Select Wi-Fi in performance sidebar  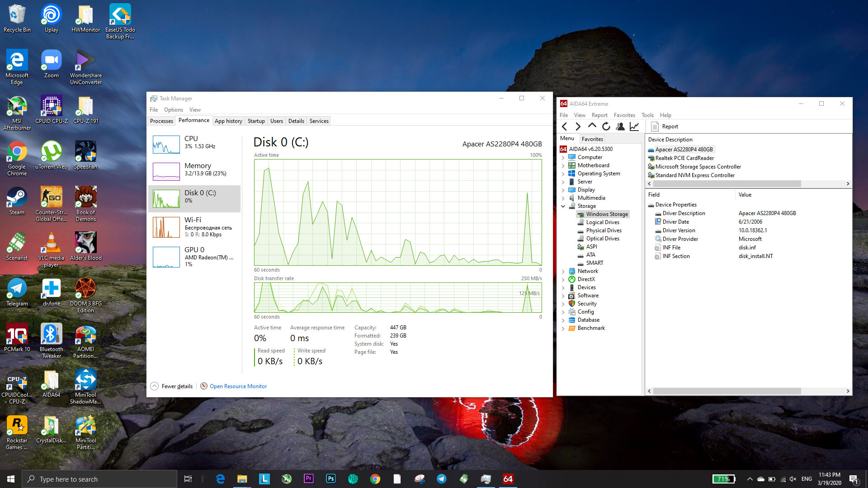pos(194,226)
